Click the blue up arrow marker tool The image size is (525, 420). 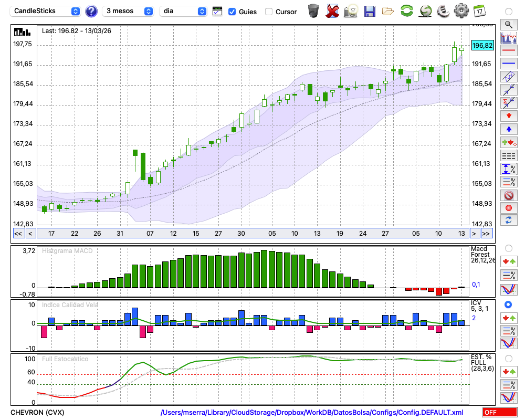[508, 129]
